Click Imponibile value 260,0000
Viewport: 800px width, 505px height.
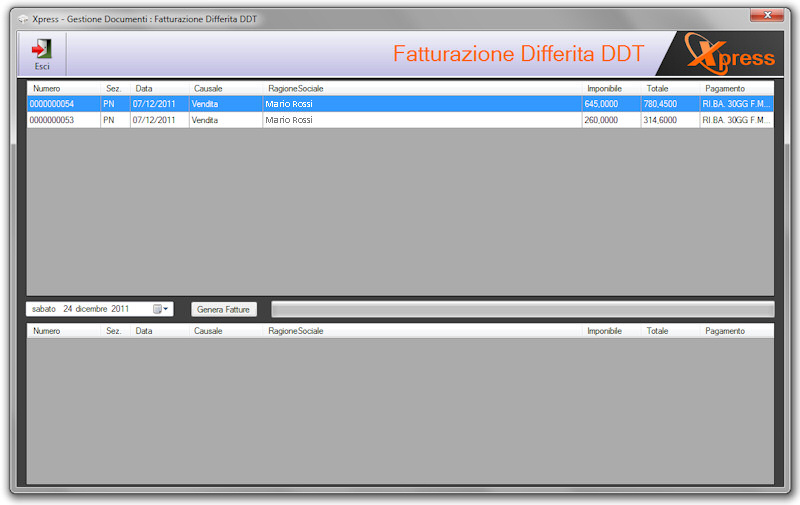click(x=611, y=120)
